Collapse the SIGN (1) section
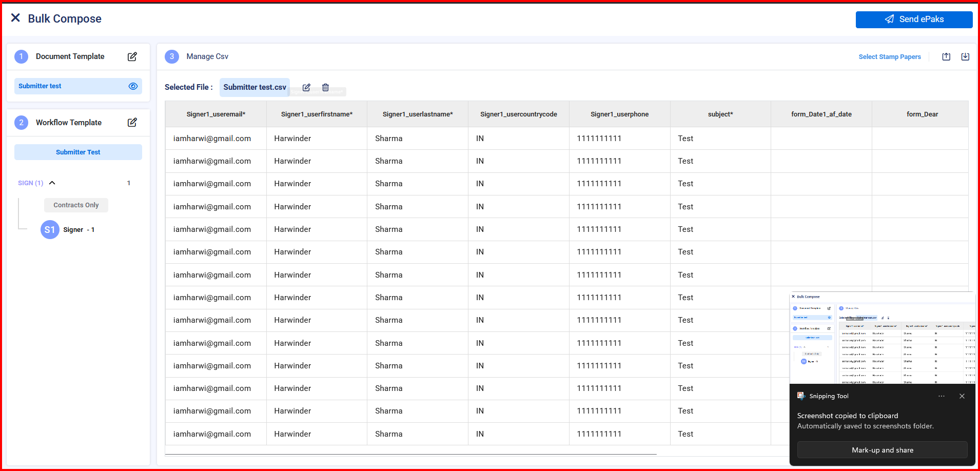This screenshot has height=471, width=980. click(x=52, y=183)
